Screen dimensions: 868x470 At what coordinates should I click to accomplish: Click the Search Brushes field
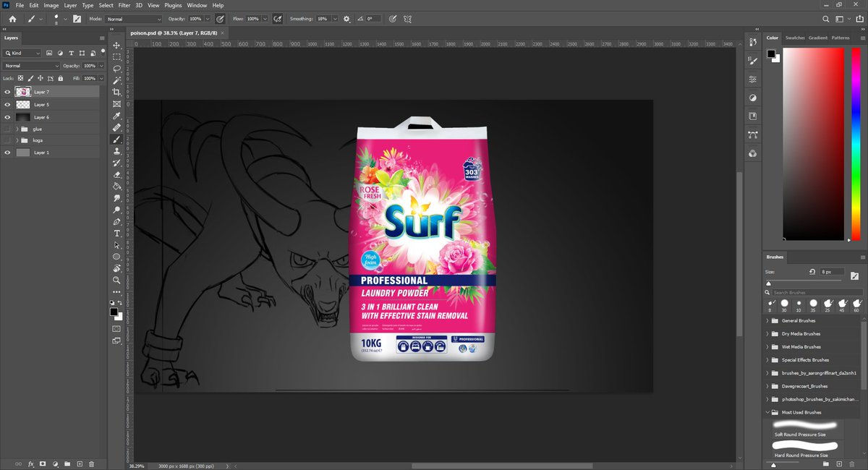(814, 292)
